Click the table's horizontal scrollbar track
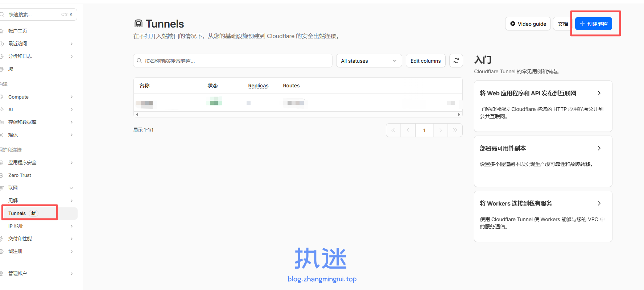The height and width of the screenshot is (290, 644). click(298, 115)
